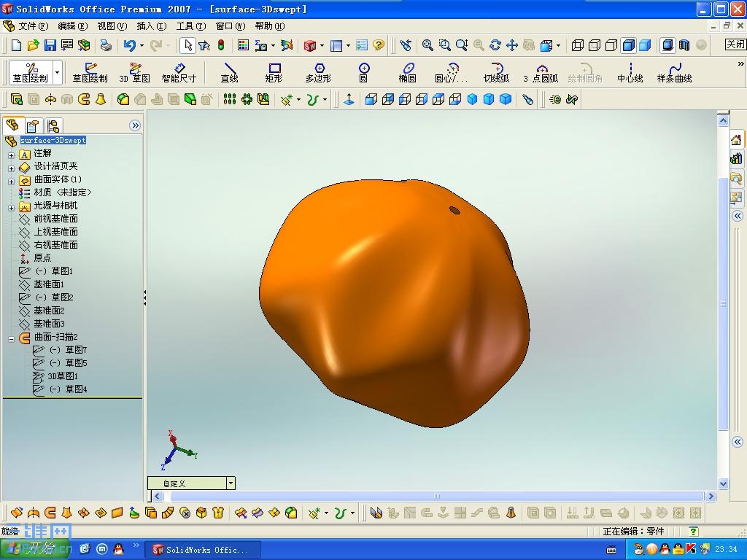Select the Ellipse (椭圆) tool
The image size is (747, 560).
coord(407,73)
